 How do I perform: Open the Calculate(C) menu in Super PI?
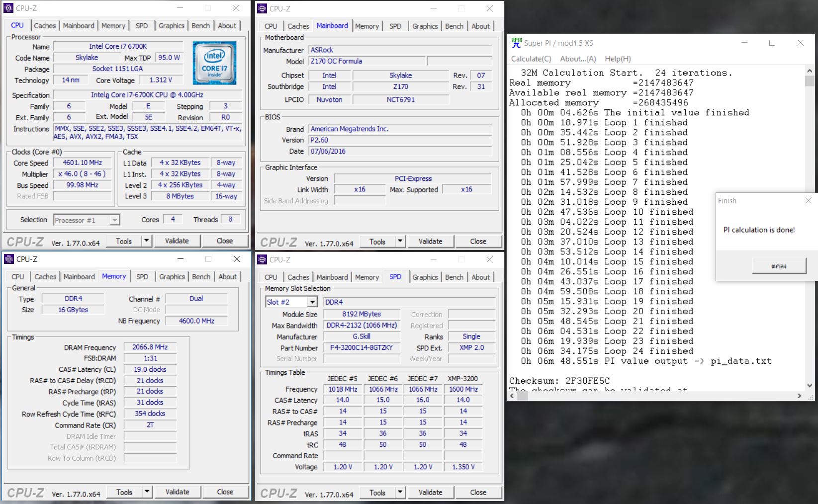point(531,59)
